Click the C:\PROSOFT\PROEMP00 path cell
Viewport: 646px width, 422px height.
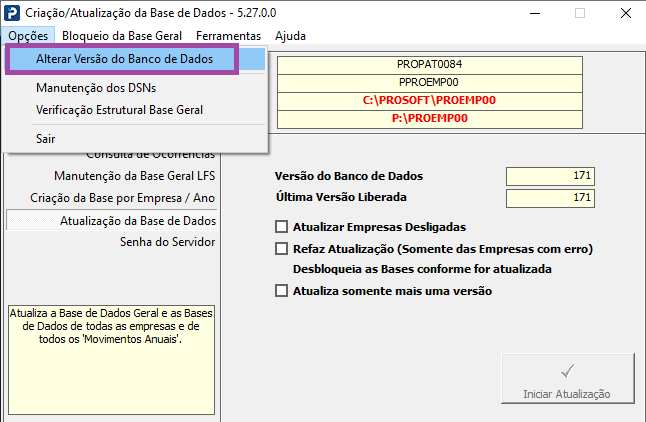(430, 101)
